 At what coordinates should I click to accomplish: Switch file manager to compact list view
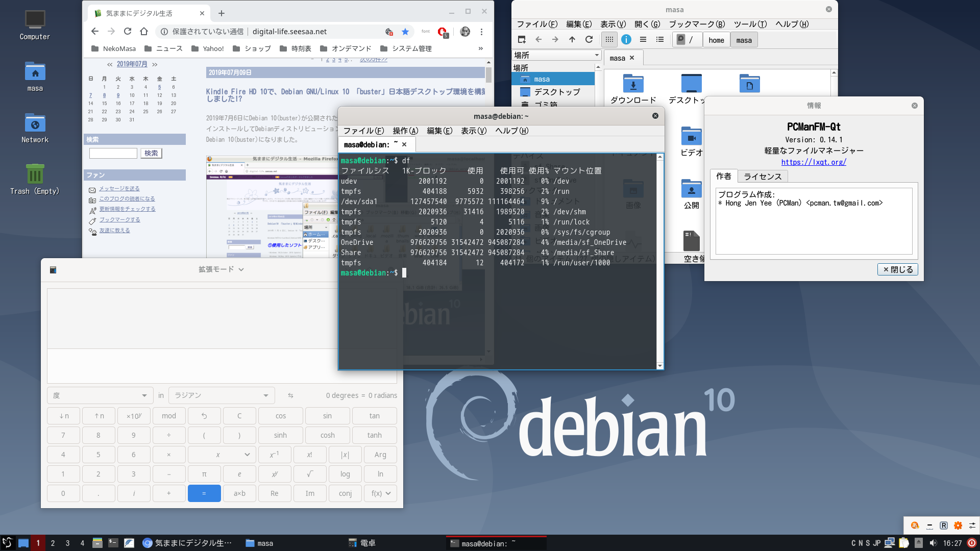[x=643, y=40]
